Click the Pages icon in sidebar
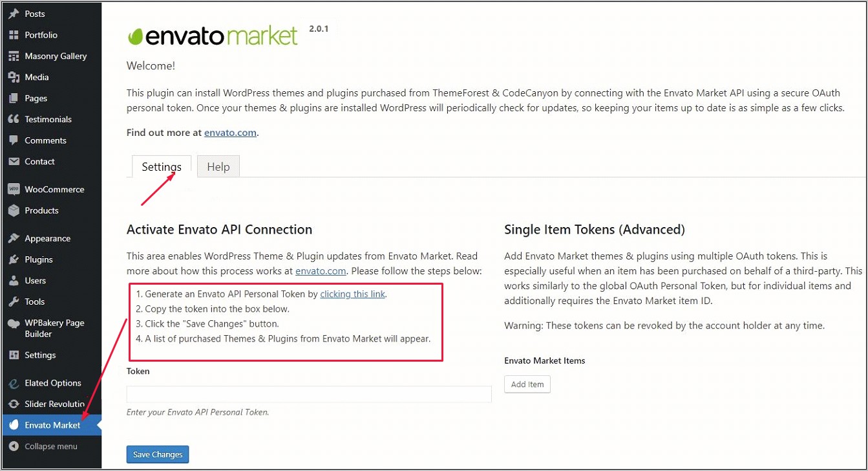This screenshot has width=868, height=471. [14, 98]
